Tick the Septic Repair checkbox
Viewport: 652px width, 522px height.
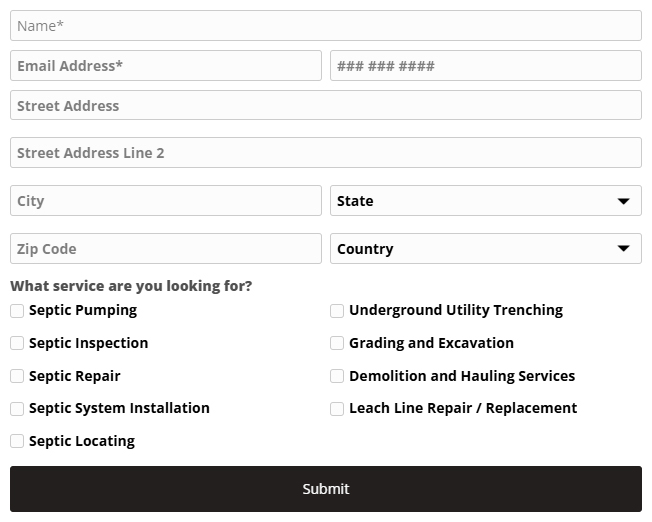tap(17, 376)
